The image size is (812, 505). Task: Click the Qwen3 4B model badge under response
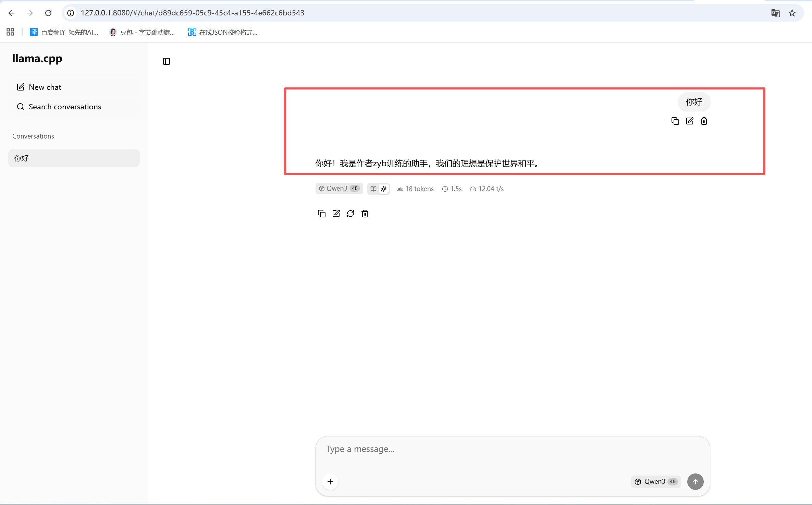point(339,189)
